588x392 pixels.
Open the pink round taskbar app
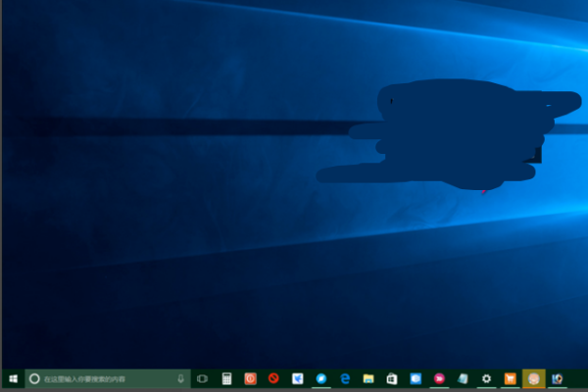pos(439,378)
